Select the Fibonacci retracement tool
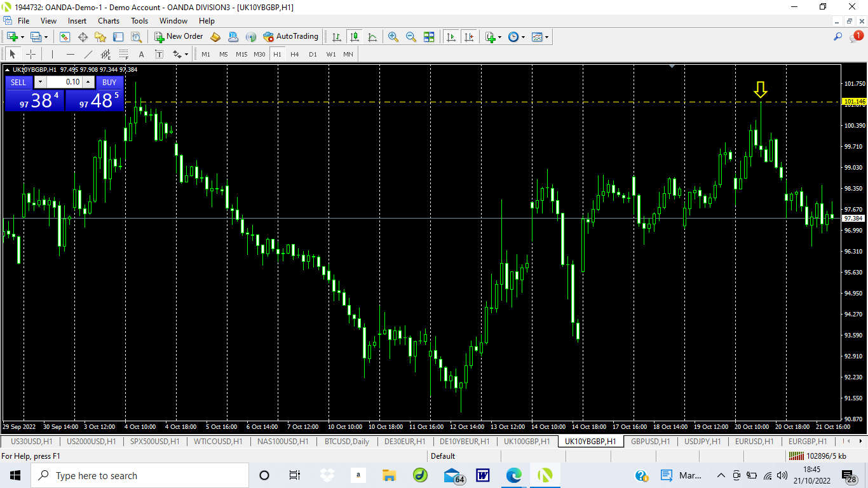868x488 pixels. point(123,53)
